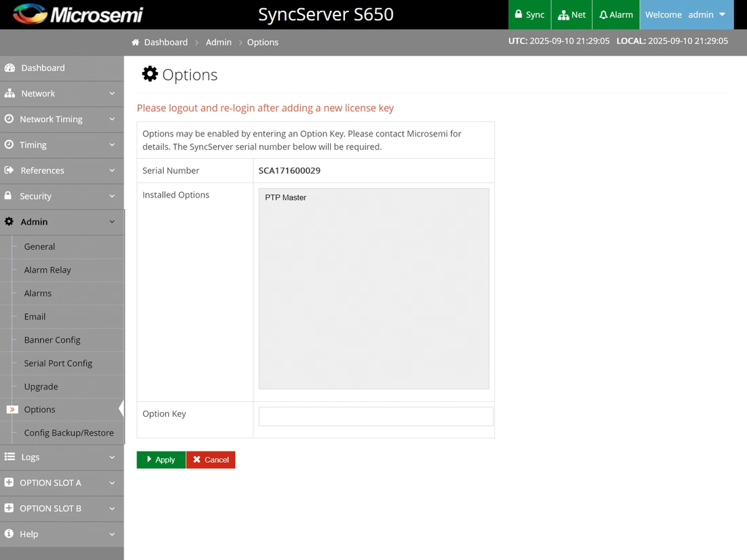Open Config Backup/Restore
This screenshot has height=560, width=747.
[69, 433]
